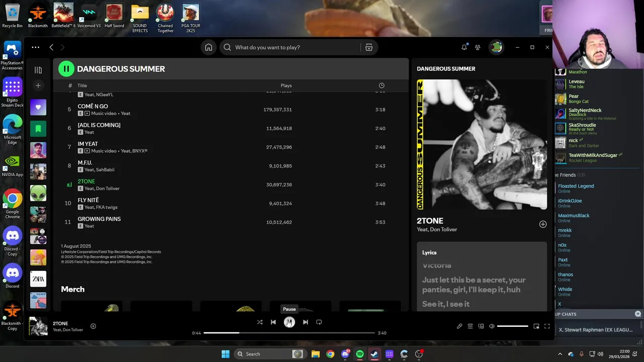This screenshot has width=644, height=362.
Task: Show hidden system tray icons chevron
Action: pyautogui.click(x=560, y=354)
